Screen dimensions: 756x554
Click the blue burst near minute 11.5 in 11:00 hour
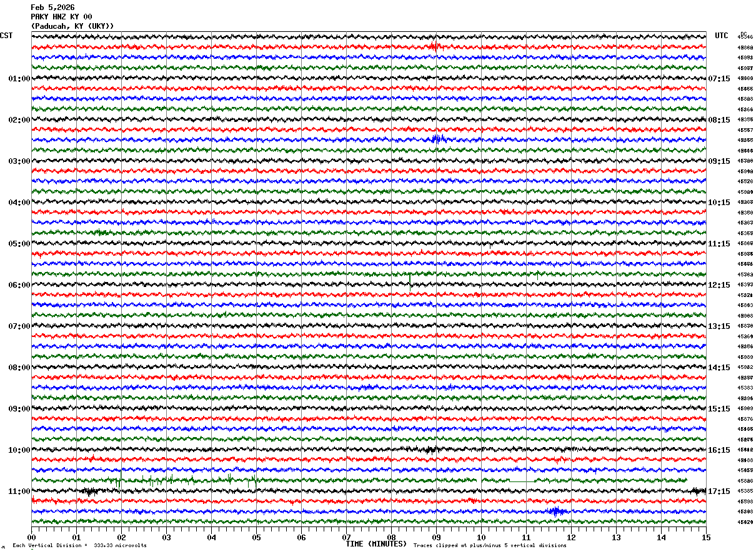555,511
